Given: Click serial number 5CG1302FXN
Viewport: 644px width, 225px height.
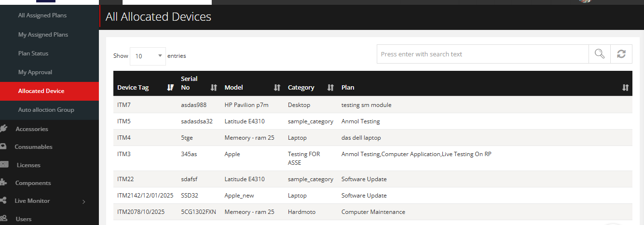Looking at the screenshot, I should [199, 212].
